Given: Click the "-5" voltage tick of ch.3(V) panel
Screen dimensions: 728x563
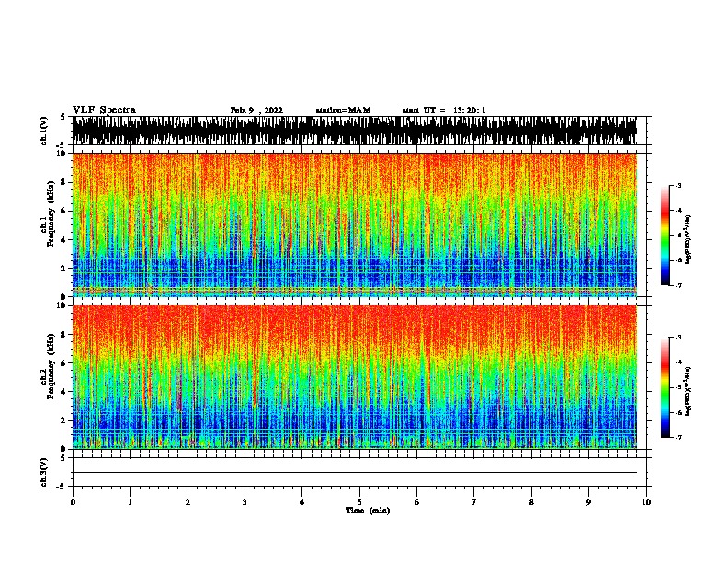Looking at the screenshot, I should tap(61, 487).
